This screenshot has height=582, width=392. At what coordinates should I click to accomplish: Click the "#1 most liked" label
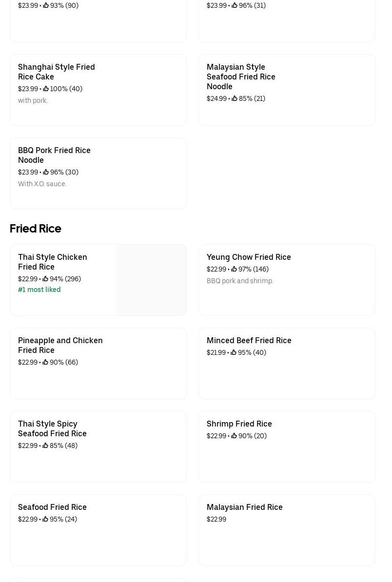[x=39, y=290]
